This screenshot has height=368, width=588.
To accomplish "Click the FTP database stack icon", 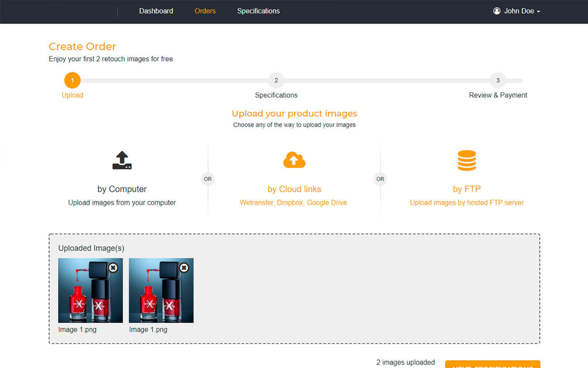I will point(467,160).
